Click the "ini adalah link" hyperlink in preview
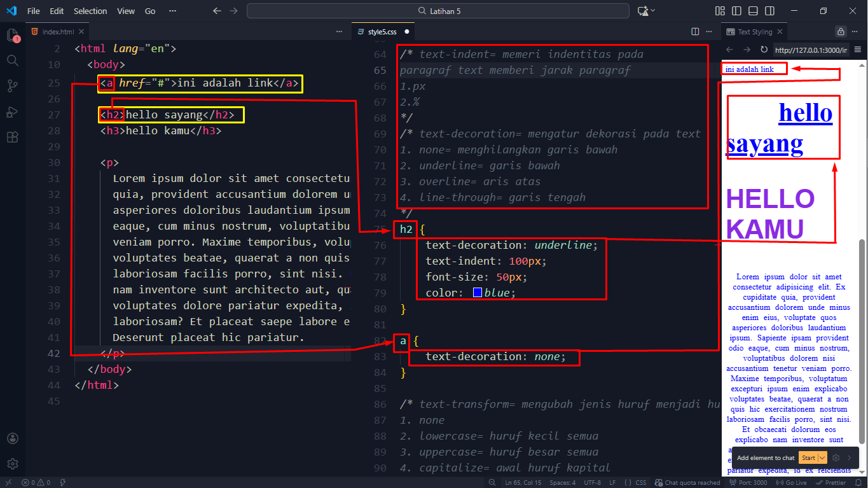Screen dimensions: 868x488 749,69
